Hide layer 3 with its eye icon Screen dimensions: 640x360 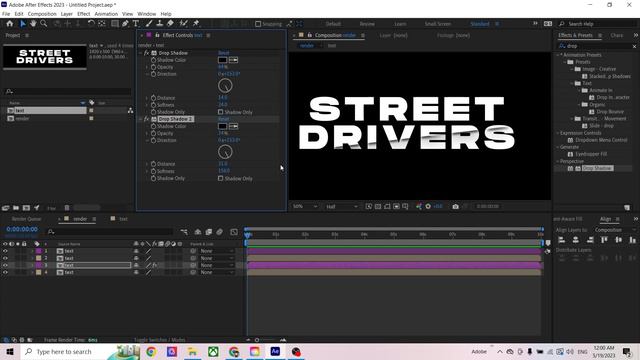(5, 265)
